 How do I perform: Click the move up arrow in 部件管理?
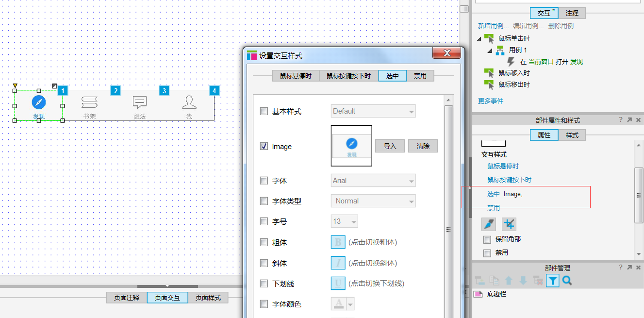(509, 280)
